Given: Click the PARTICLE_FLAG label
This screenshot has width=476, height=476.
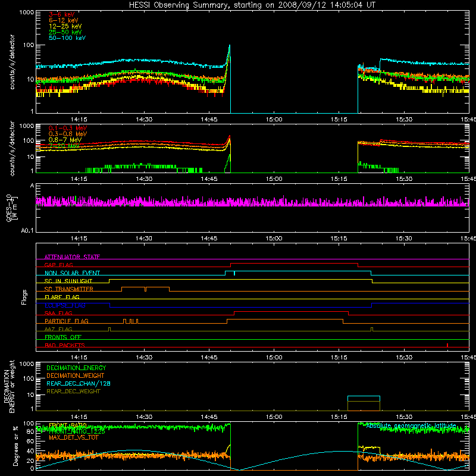Looking at the screenshot, I should click(67, 321).
